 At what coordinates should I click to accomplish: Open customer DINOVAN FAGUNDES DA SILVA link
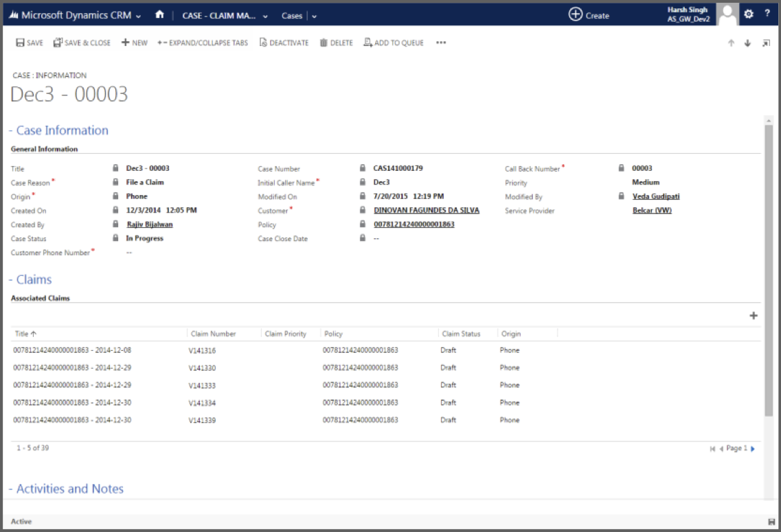(x=426, y=211)
